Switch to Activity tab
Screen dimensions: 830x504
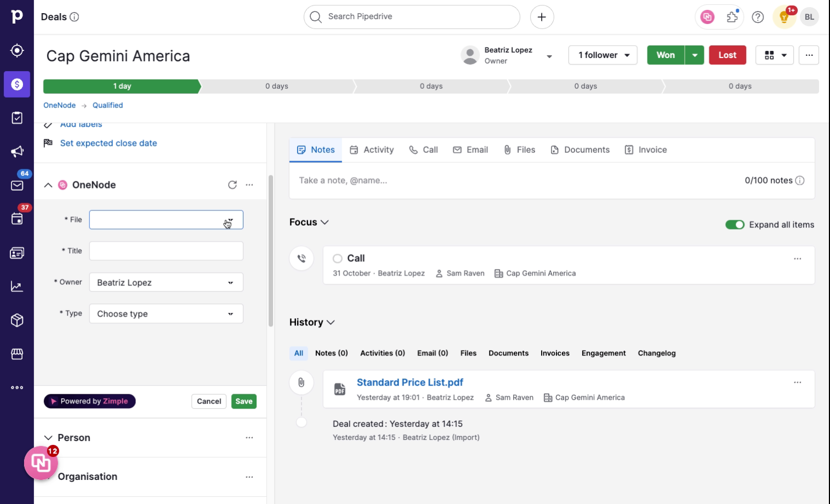(372, 150)
